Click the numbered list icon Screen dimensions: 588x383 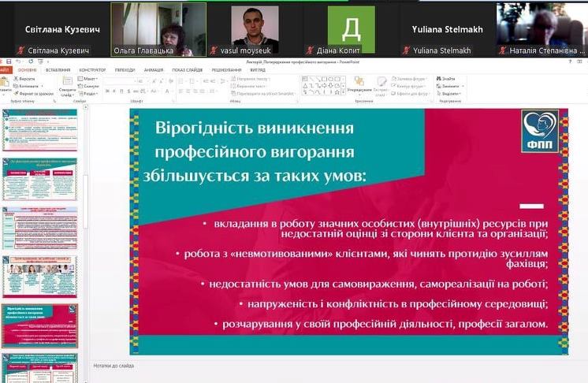(193, 81)
